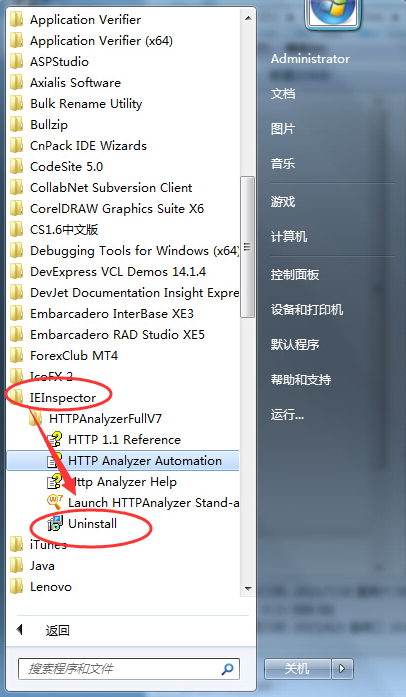Viewport: 406px width, 697px height.
Task: Click the folder icon beside CodeSite 5.0
Action: click(x=17, y=166)
